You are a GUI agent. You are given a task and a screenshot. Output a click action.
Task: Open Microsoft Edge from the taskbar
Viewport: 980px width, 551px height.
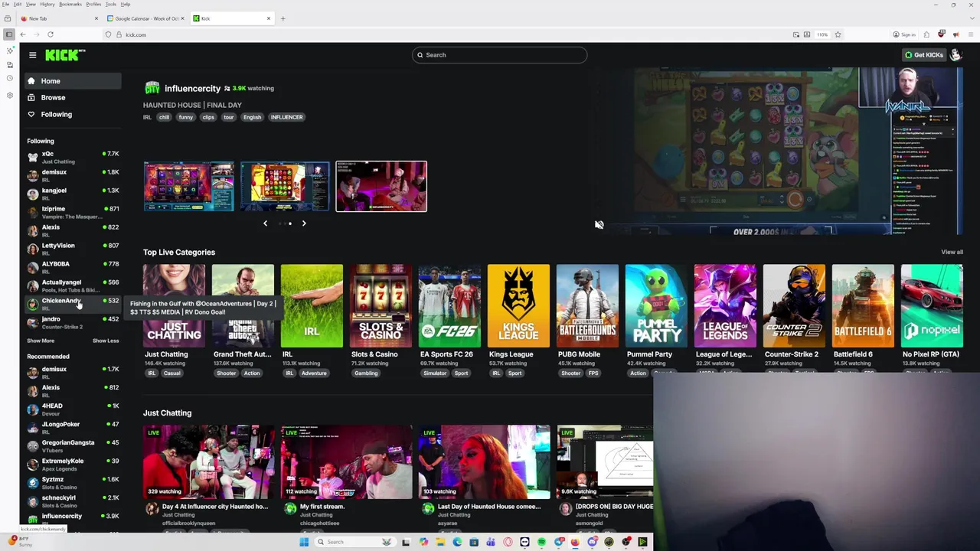457,542
